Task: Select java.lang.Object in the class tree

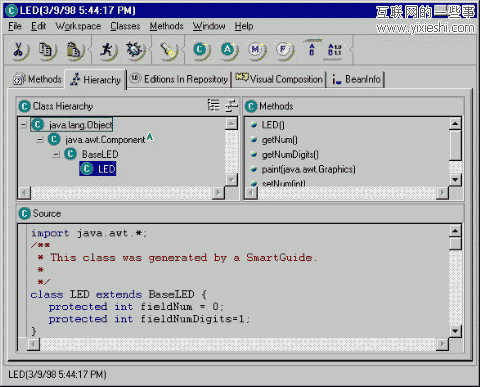Action: 81,125
